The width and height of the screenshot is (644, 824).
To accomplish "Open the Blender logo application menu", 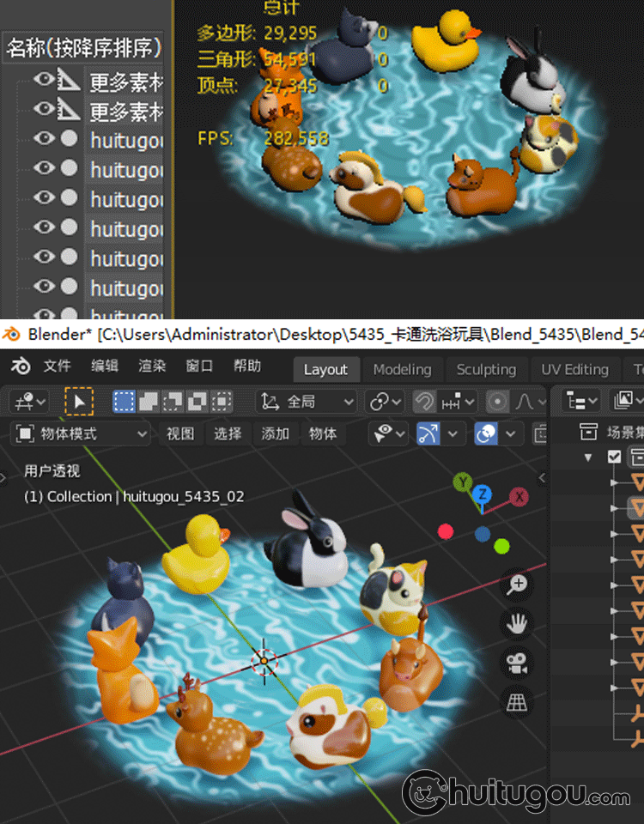I will (20, 367).
